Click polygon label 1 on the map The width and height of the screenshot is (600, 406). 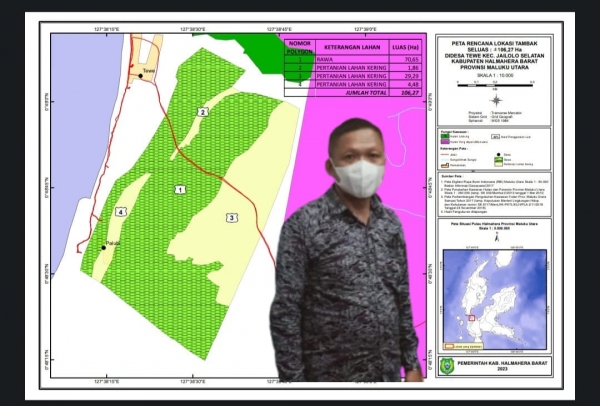click(181, 188)
